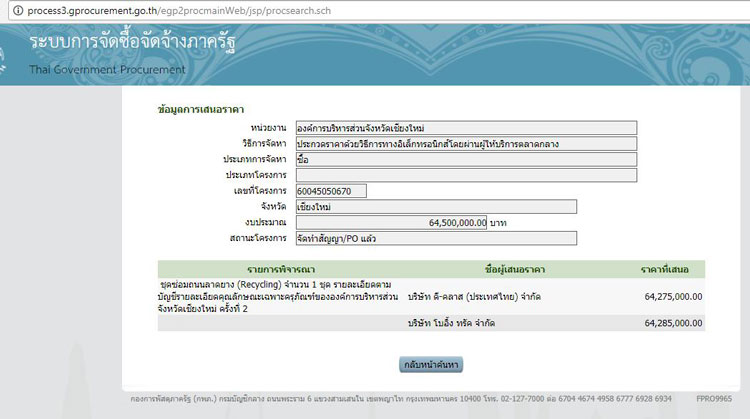The height and width of the screenshot is (419, 750).
Task: Click the ระบบการจัดซื้อจัดจ้างภาครัฐ header title
Action: (x=134, y=44)
